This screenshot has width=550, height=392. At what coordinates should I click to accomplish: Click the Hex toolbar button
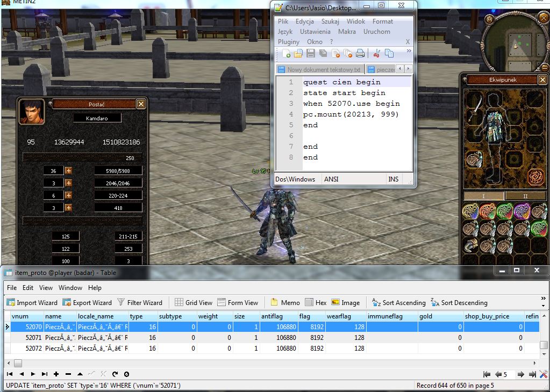pyautogui.click(x=316, y=302)
